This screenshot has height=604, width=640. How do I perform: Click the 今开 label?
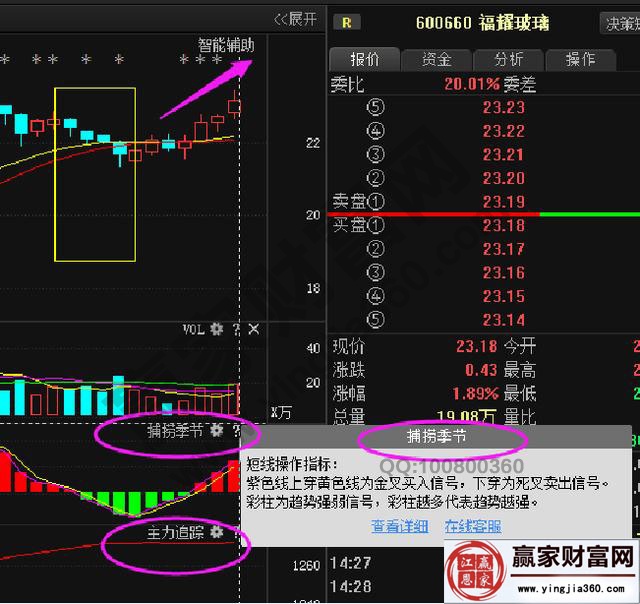click(520, 346)
